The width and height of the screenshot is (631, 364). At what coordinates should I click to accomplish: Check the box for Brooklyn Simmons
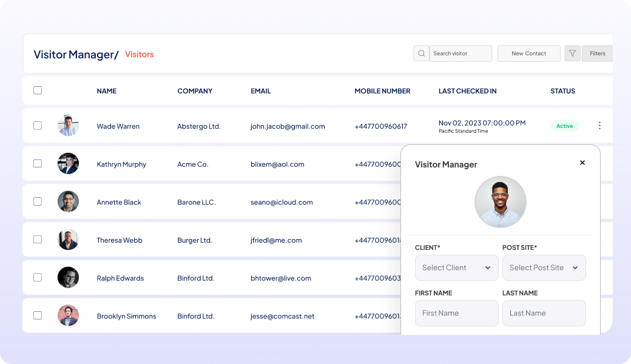(x=38, y=315)
